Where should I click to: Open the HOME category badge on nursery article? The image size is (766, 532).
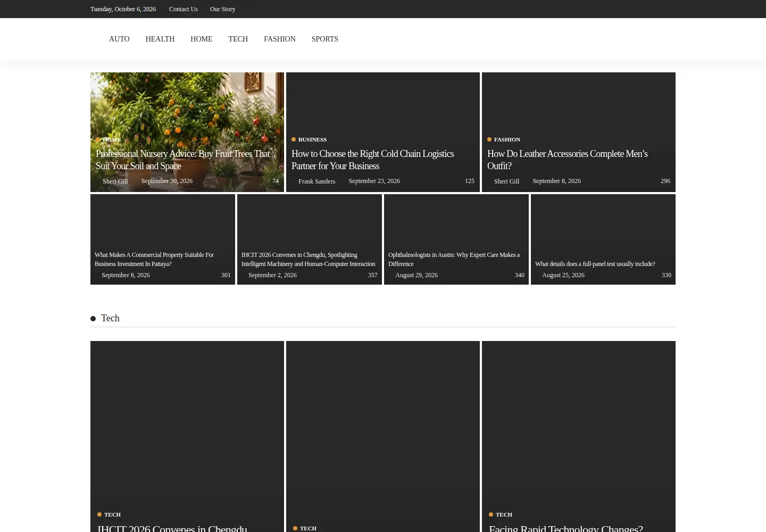[111, 139]
